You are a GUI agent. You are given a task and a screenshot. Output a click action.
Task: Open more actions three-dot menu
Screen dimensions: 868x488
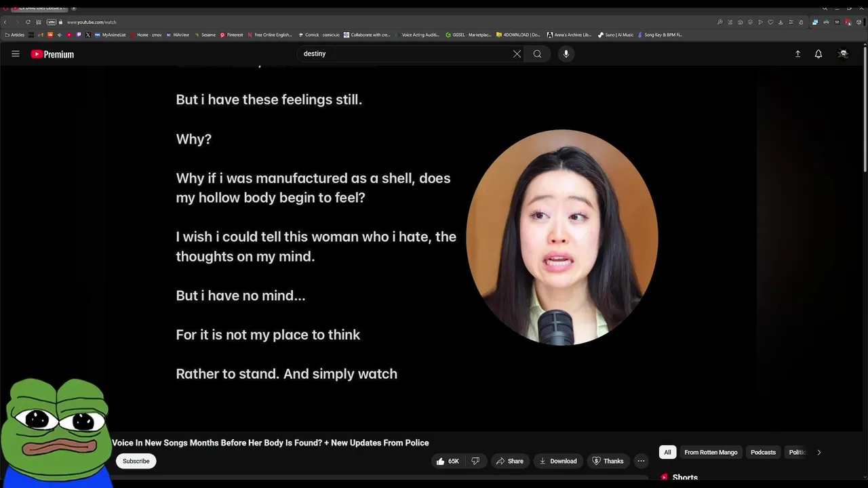[x=641, y=461]
